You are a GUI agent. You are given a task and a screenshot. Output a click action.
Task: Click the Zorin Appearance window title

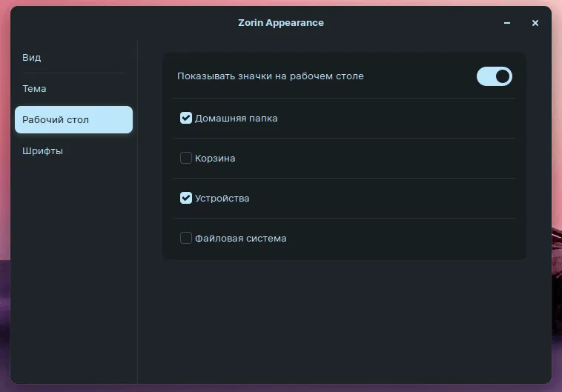coord(281,22)
